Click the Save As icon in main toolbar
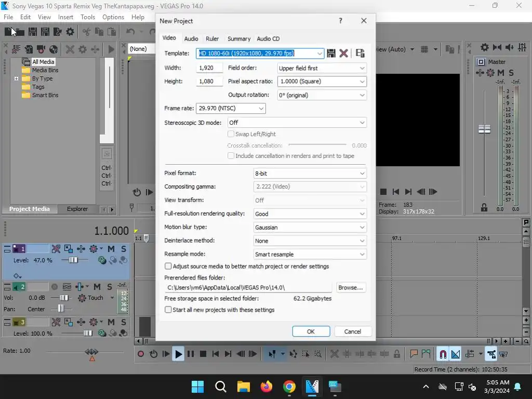 45,32
